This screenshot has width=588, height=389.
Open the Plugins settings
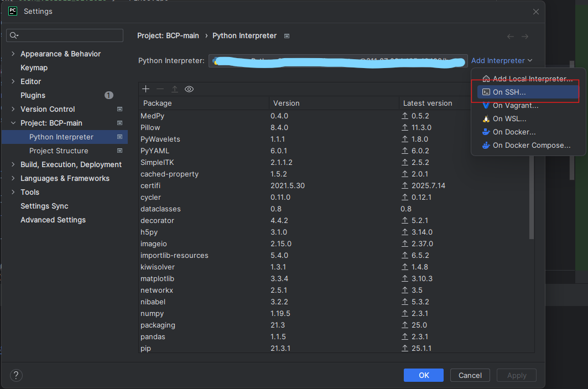(33, 95)
